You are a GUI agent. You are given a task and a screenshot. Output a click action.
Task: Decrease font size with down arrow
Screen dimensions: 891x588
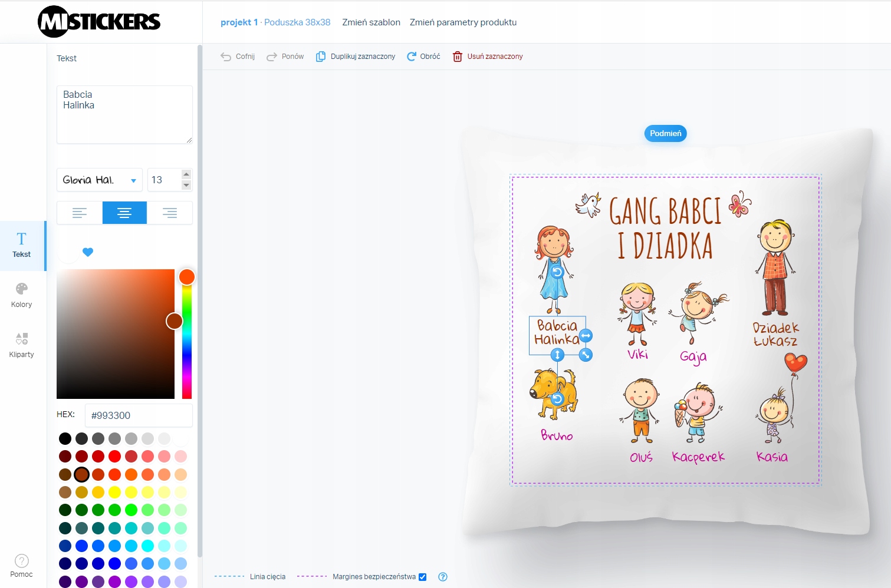pos(186,185)
